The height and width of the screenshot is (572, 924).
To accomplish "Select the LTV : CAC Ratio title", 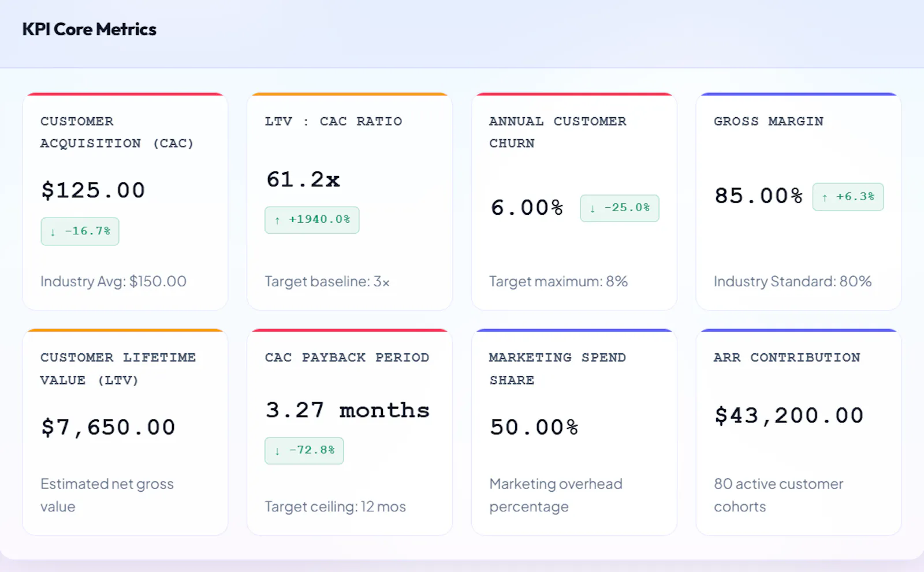I will (333, 121).
